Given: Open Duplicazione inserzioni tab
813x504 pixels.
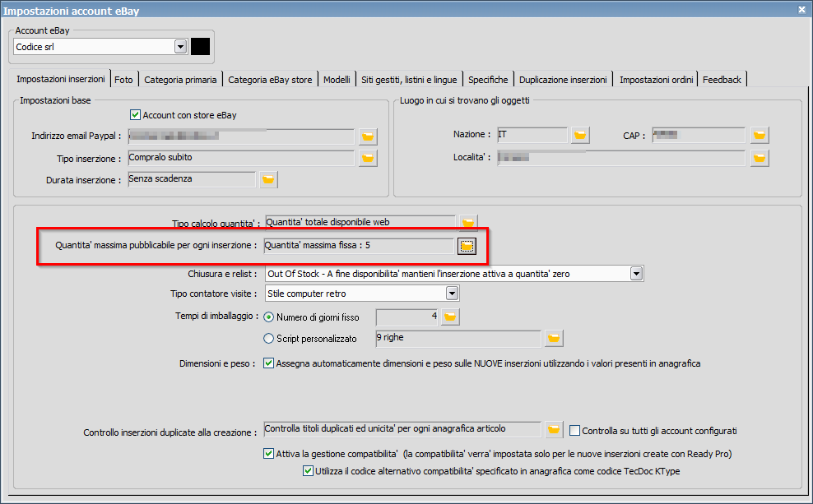Looking at the screenshot, I should (x=563, y=80).
